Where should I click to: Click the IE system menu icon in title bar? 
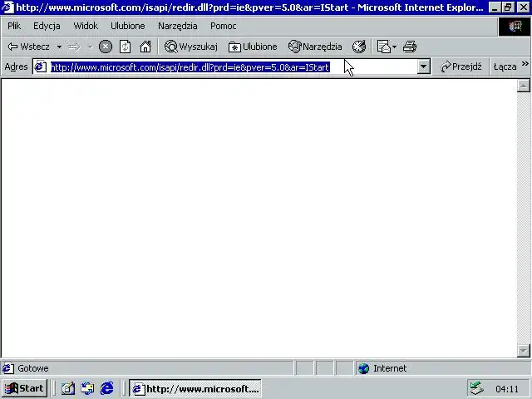(x=7, y=7)
